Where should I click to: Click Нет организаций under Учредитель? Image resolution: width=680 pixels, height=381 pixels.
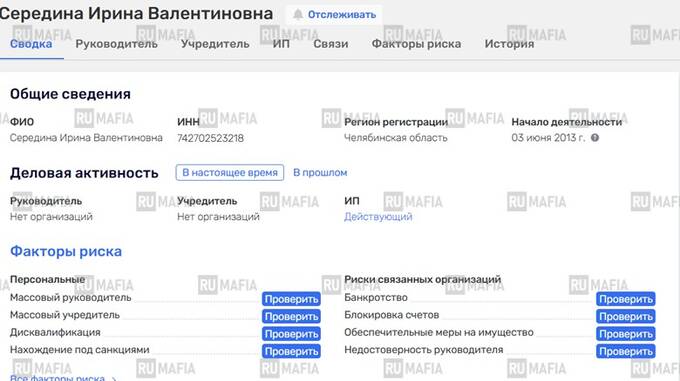218,217
